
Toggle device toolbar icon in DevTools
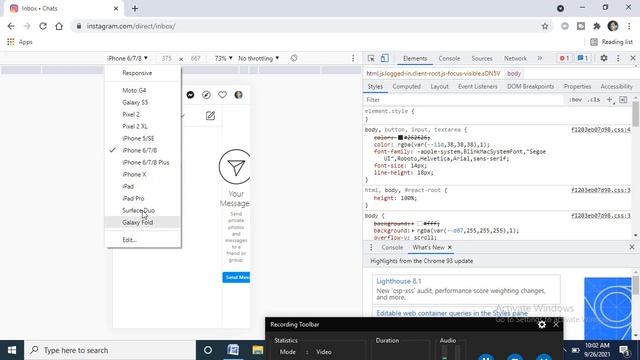coord(384,58)
